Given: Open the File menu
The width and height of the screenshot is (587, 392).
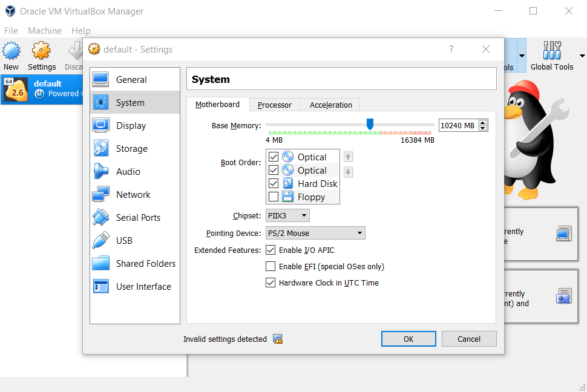Looking at the screenshot, I should pos(11,31).
